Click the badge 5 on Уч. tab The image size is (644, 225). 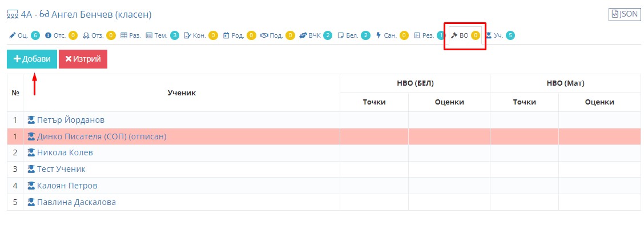pos(510,36)
